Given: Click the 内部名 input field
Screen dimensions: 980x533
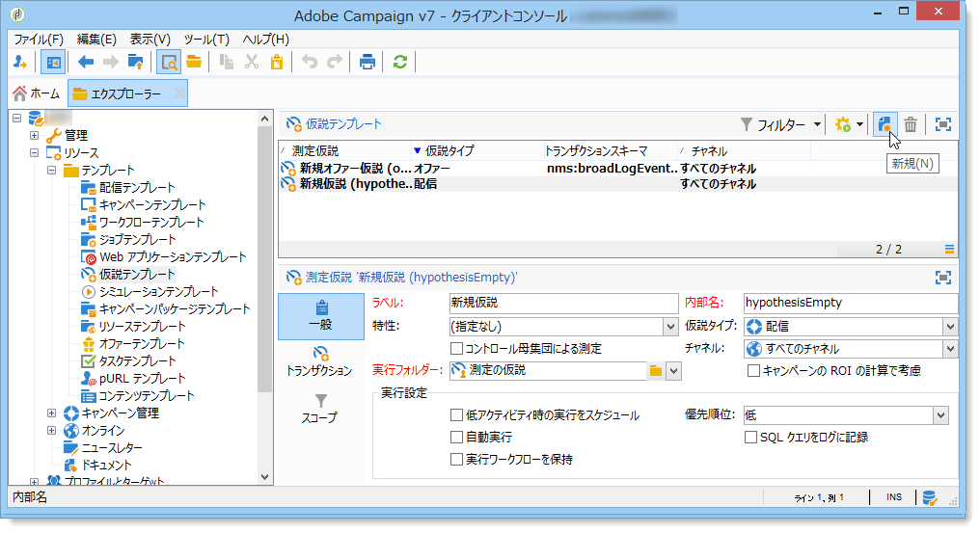Looking at the screenshot, I should [851, 303].
